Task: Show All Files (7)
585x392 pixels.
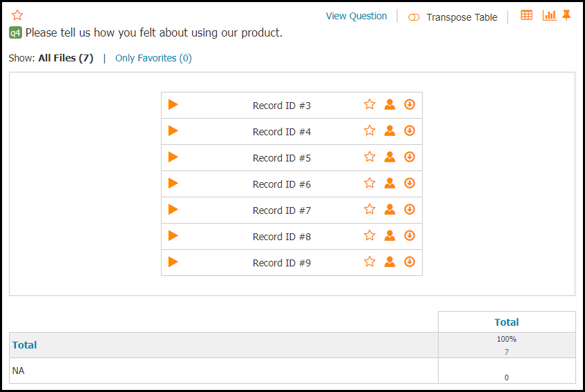Action: 66,58
